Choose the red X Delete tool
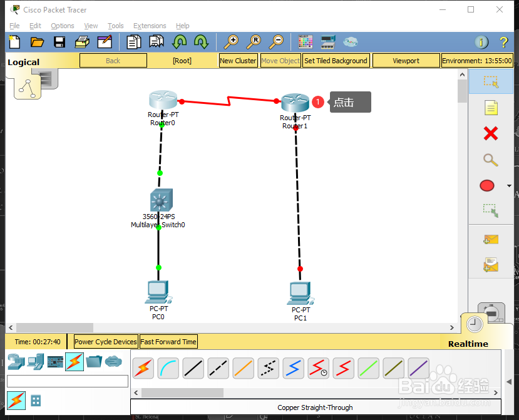The width and height of the screenshot is (519, 420). (491, 133)
